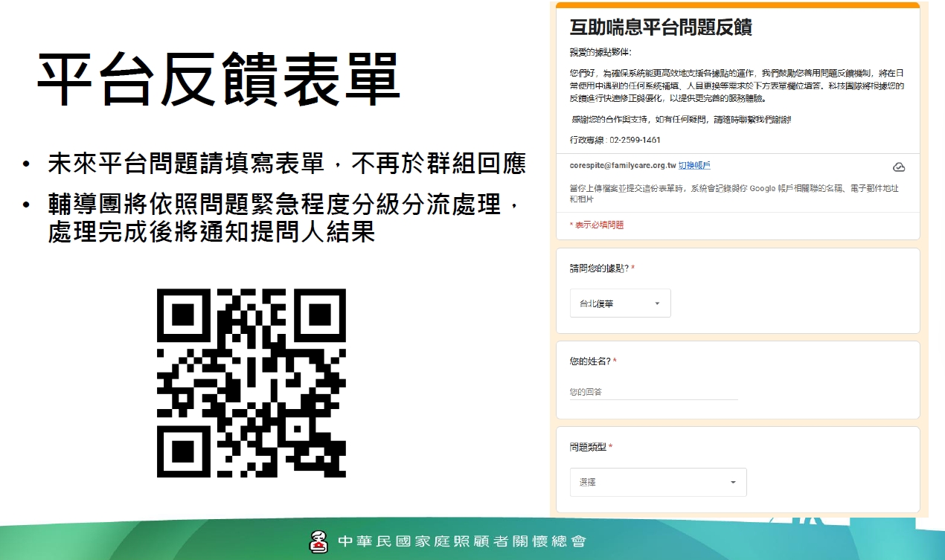945x560 pixels.
Task: Click the hotline text 行政專線 : 02-2599-1461
Action: pos(615,140)
